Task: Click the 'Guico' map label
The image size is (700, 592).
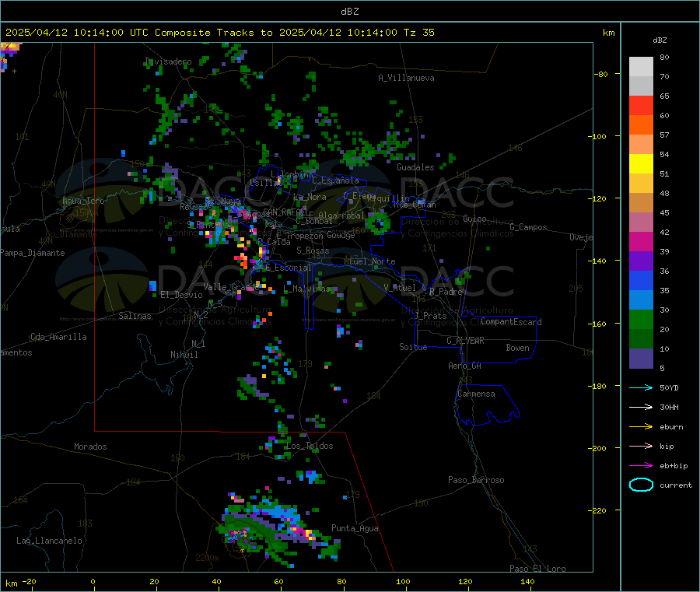Action: tap(474, 219)
